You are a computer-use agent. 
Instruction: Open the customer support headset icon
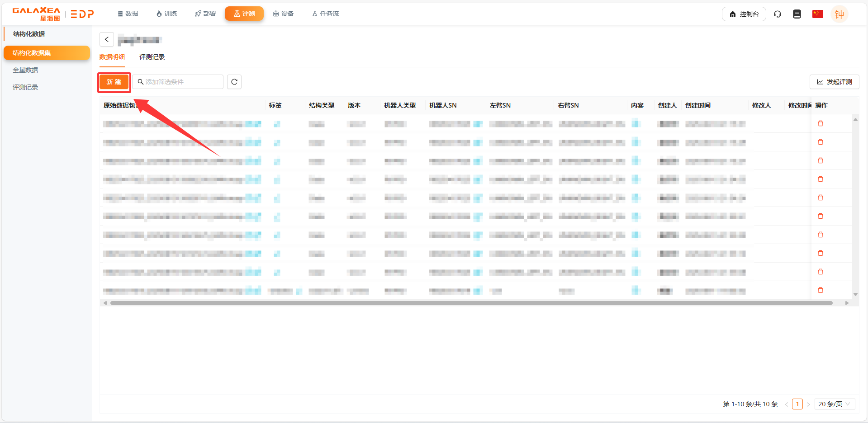click(778, 14)
